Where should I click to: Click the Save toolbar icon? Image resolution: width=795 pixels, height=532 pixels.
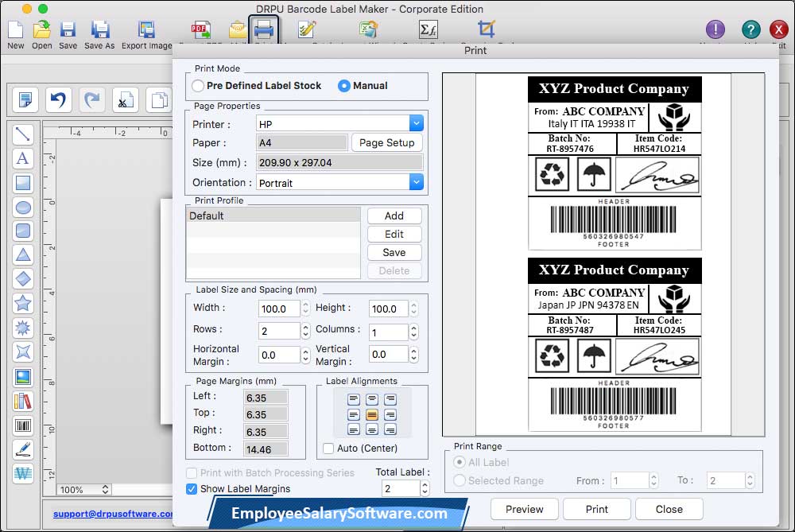pos(68,30)
